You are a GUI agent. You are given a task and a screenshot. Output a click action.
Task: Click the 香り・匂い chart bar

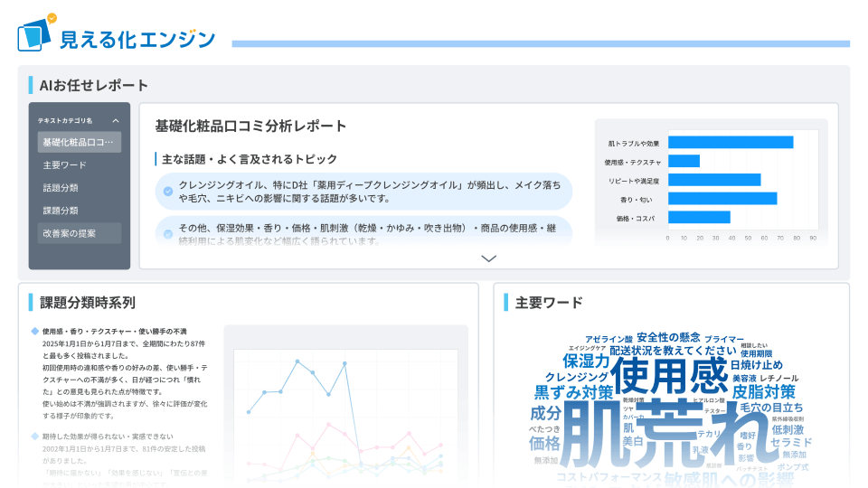click(722, 199)
